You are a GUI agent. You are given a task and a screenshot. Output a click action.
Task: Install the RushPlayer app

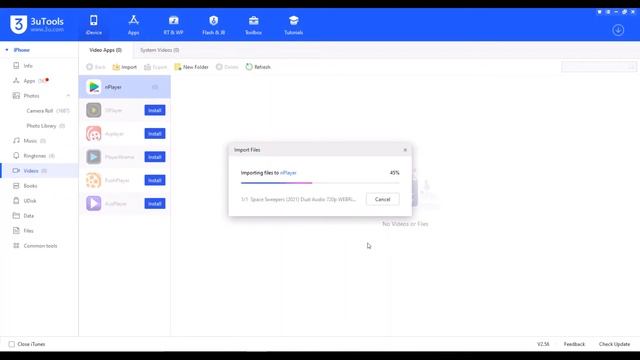pyautogui.click(x=155, y=180)
